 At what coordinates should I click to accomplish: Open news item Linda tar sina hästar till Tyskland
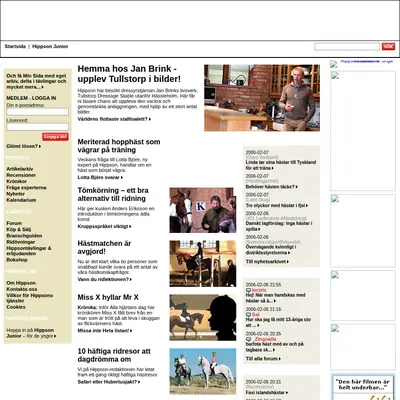point(281,165)
